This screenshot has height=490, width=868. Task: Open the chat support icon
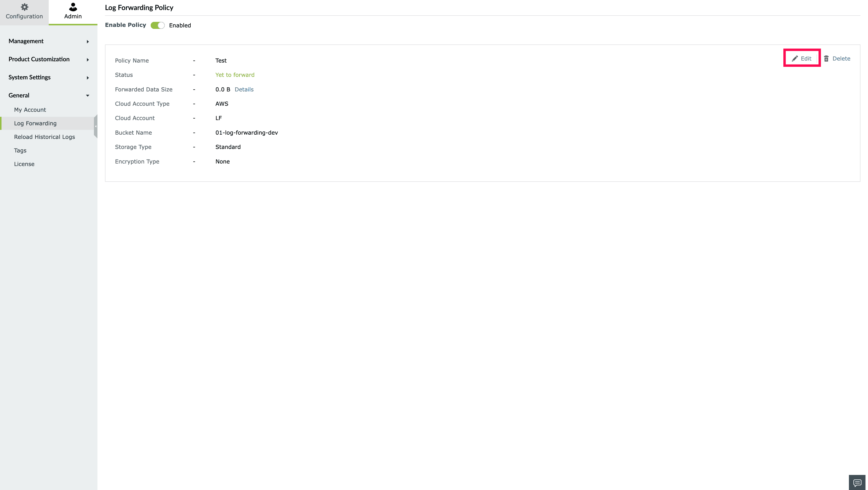point(857,482)
